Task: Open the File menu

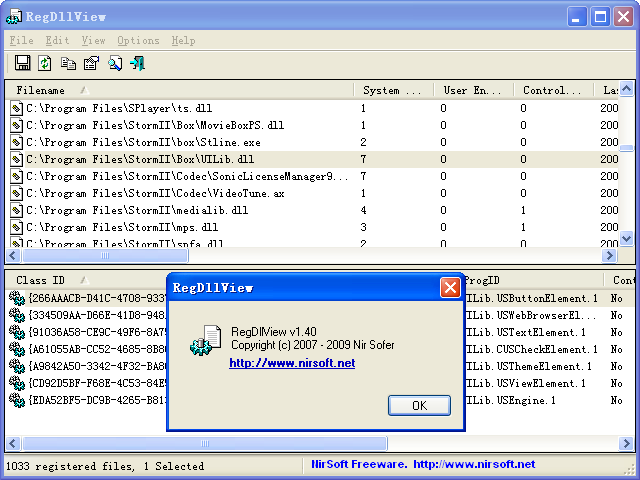Action: pyautogui.click(x=21, y=41)
